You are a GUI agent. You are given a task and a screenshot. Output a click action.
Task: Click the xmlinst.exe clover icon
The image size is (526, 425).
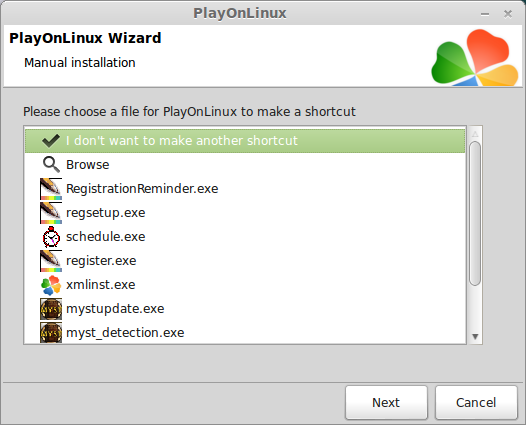click(51, 285)
